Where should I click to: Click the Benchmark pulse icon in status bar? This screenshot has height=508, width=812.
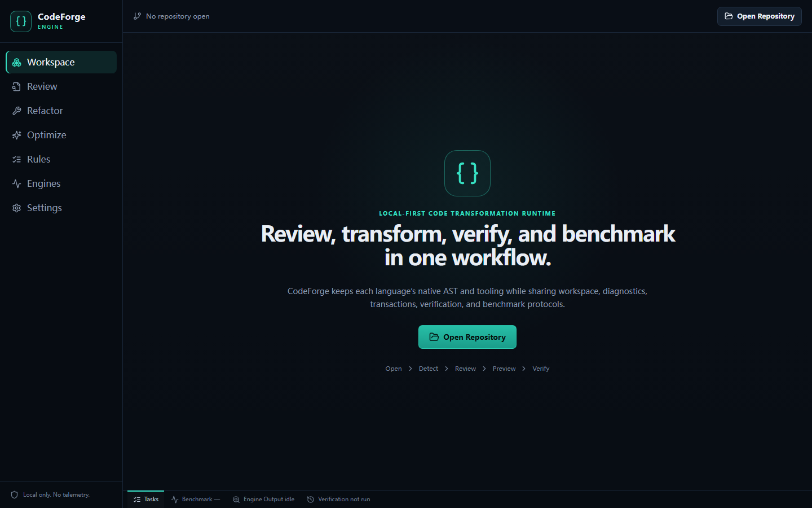(x=175, y=500)
